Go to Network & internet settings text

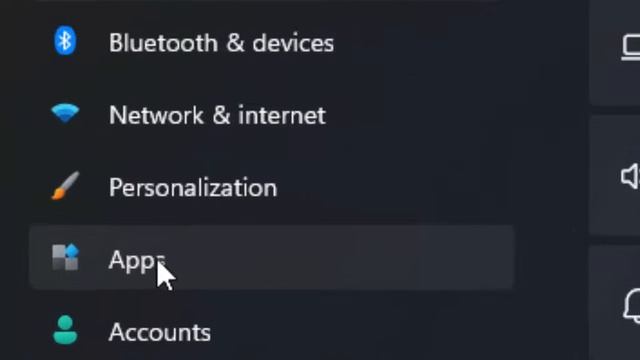tap(217, 115)
